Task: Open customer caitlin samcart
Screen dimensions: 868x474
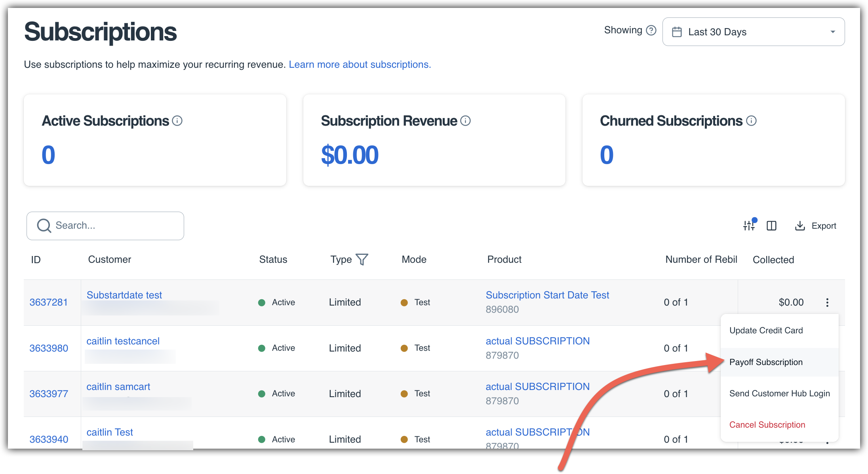Action: pyautogui.click(x=118, y=387)
